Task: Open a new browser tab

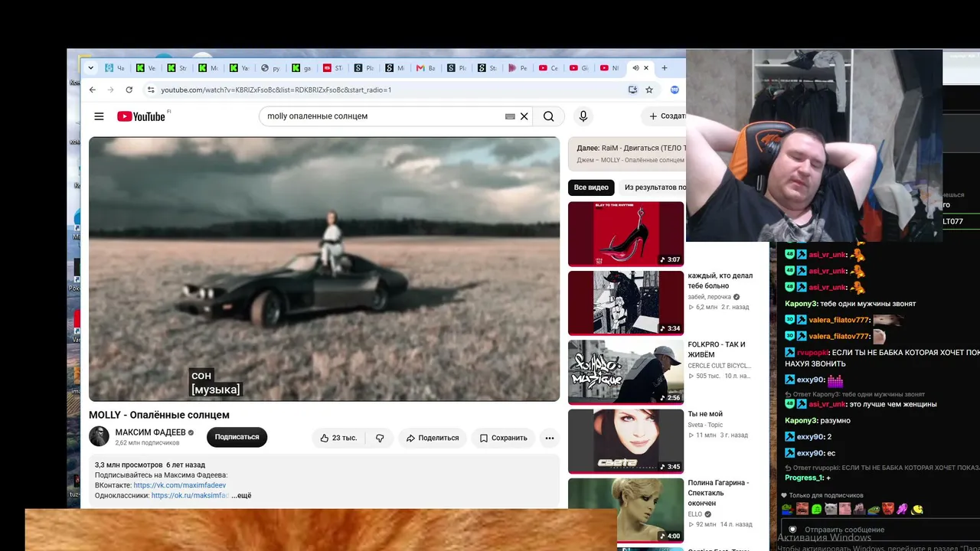Action: (x=664, y=68)
